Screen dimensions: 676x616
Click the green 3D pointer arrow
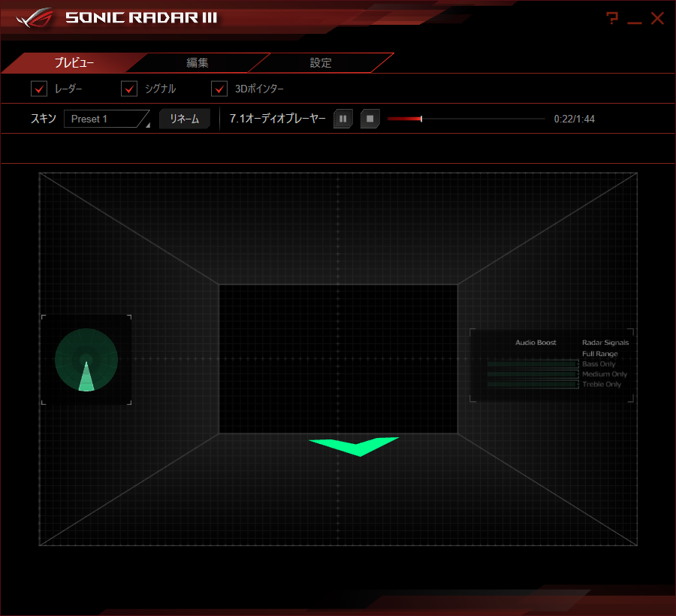tap(355, 446)
